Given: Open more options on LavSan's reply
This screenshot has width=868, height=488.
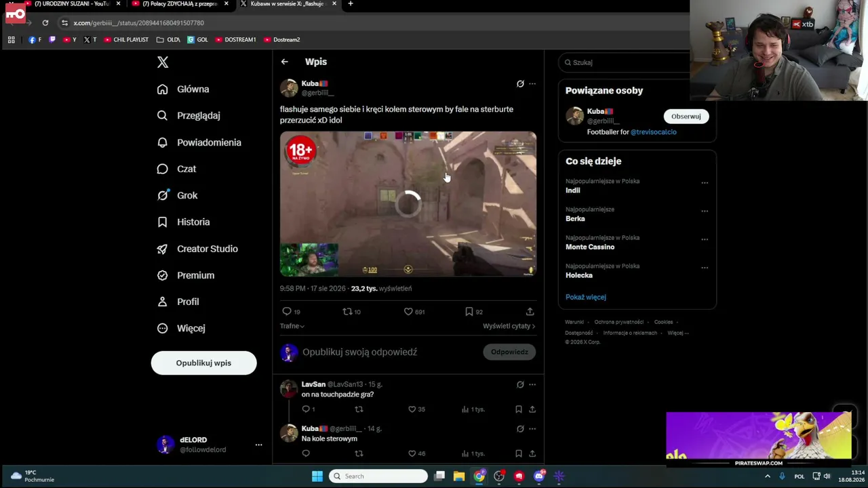Looking at the screenshot, I should (x=532, y=384).
